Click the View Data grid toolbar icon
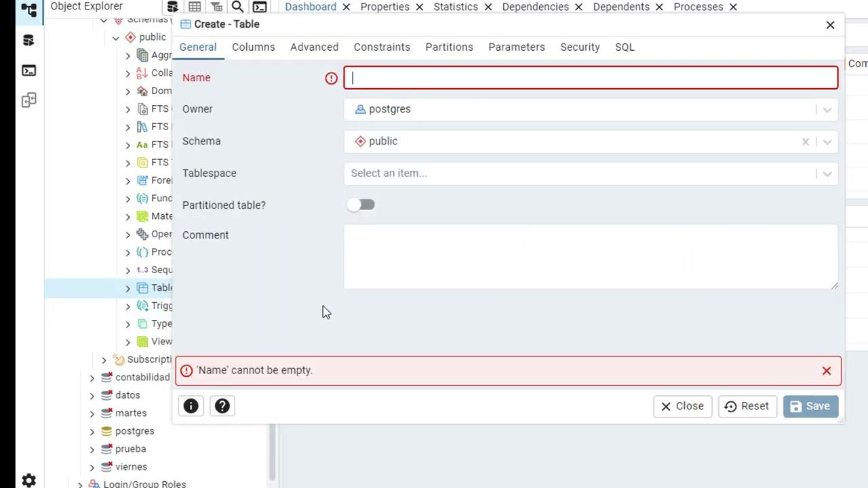Image resolution: width=868 pixels, height=488 pixels. pyautogui.click(x=195, y=7)
